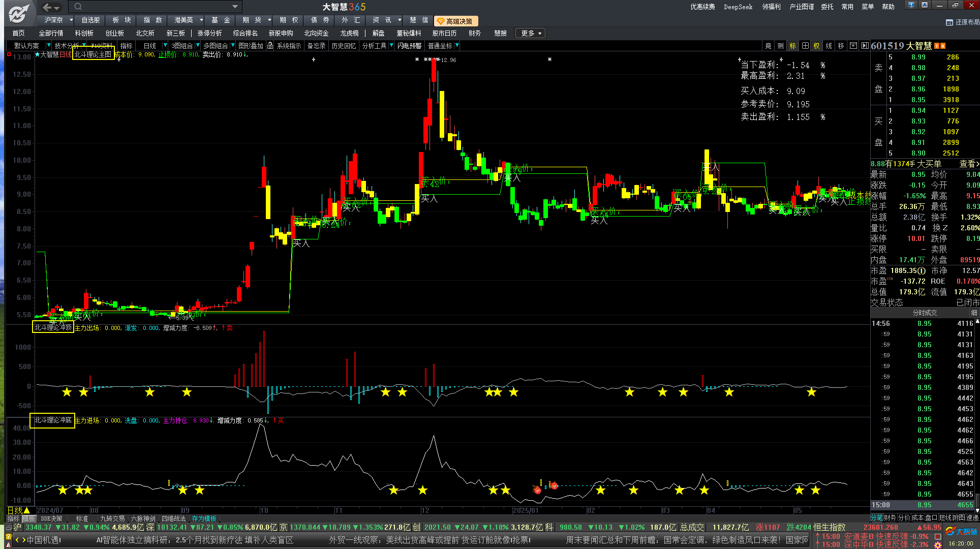The image size is (980, 549).
Task: Open the 指数 tab
Action: 152,20
